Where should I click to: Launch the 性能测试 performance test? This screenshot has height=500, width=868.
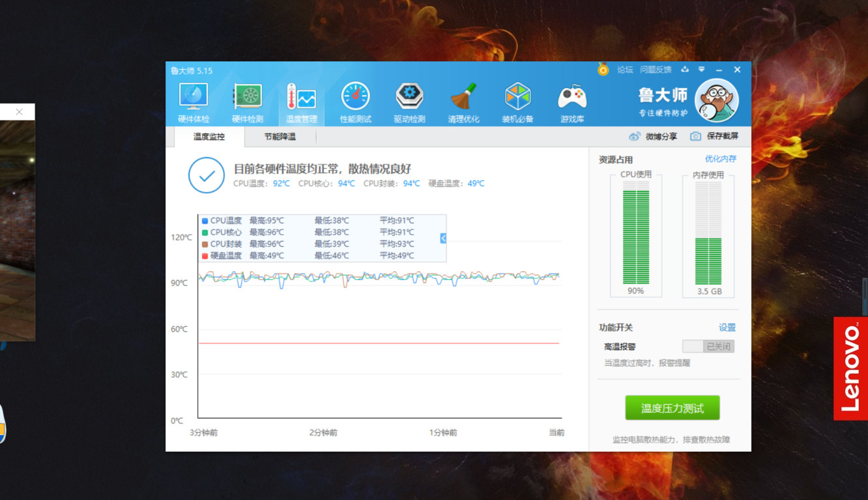click(x=355, y=101)
